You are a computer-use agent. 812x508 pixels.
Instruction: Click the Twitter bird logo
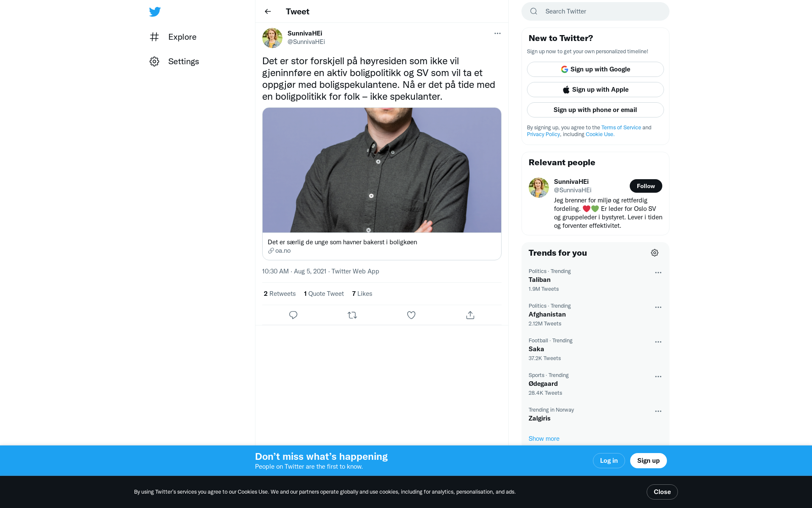coord(155,12)
